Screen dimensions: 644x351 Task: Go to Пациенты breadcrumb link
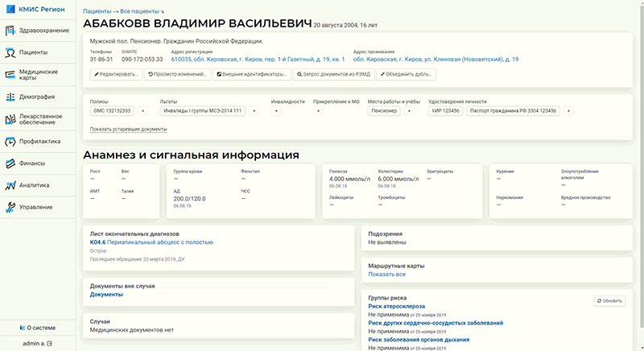97,11
